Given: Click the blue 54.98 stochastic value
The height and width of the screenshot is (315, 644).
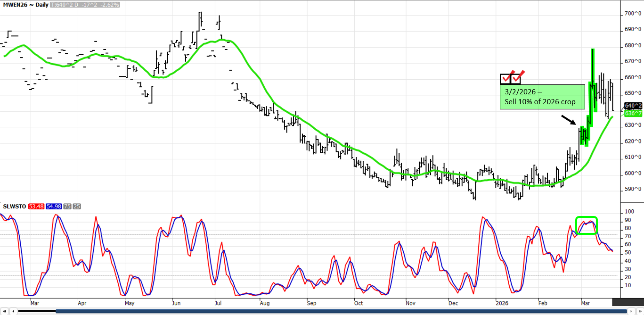Looking at the screenshot, I should [x=54, y=207].
